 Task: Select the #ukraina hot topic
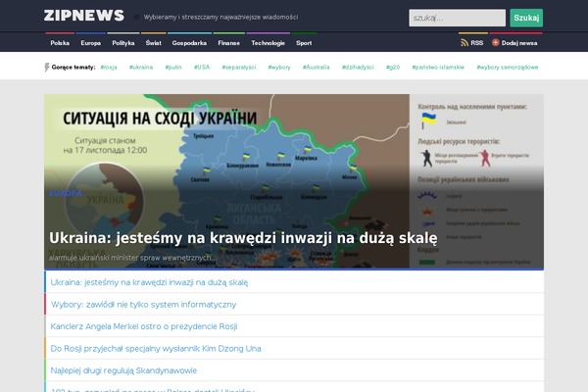click(141, 68)
